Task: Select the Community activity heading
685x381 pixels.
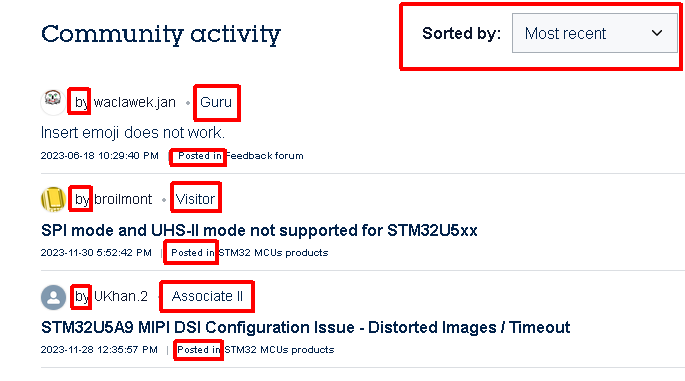Action: (161, 34)
